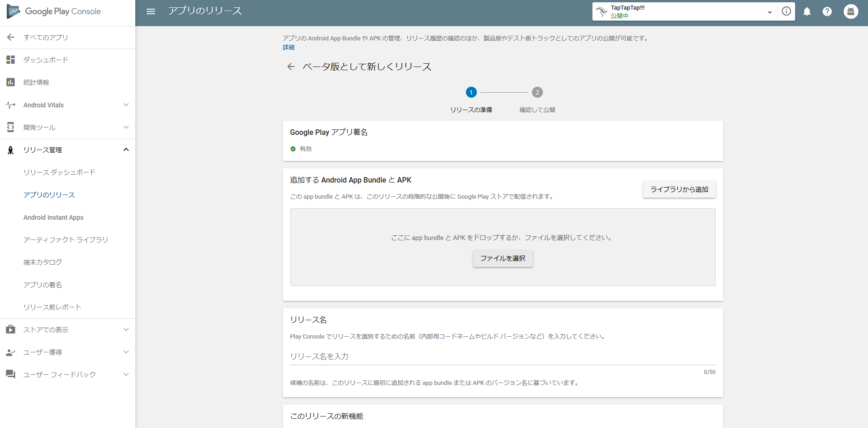868x428 pixels.
Task: Click the dashboard grid icon
Action: (x=11, y=60)
